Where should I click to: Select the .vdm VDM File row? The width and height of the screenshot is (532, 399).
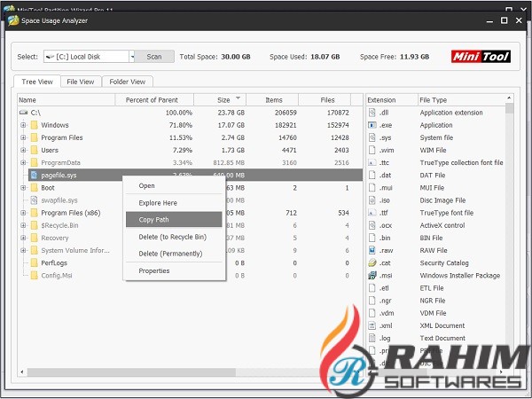pos(436,313)
